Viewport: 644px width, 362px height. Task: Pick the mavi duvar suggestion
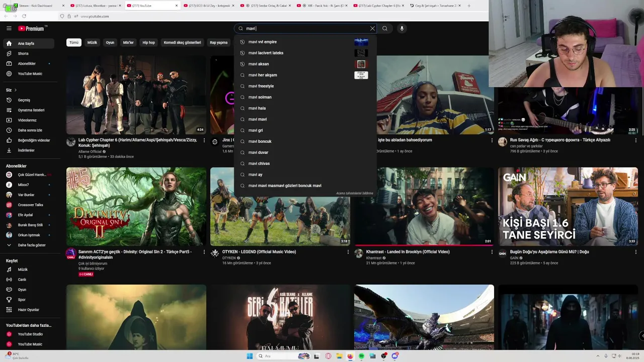(305, 152)
